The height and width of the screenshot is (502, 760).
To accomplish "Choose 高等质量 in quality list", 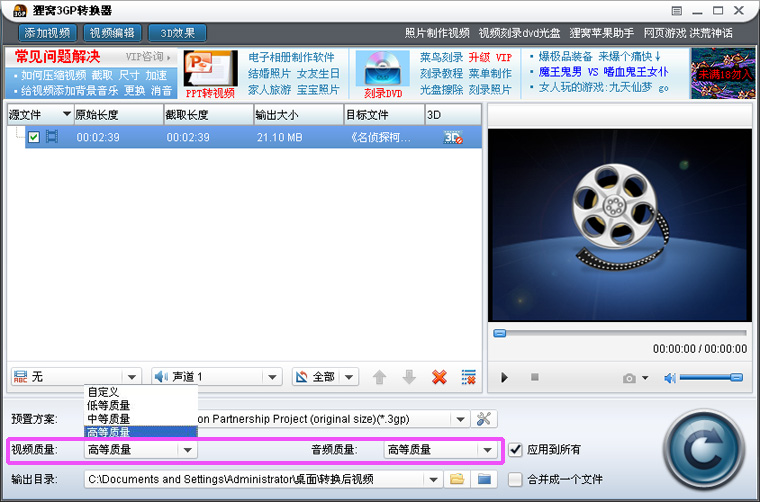I will click(141, 432).
